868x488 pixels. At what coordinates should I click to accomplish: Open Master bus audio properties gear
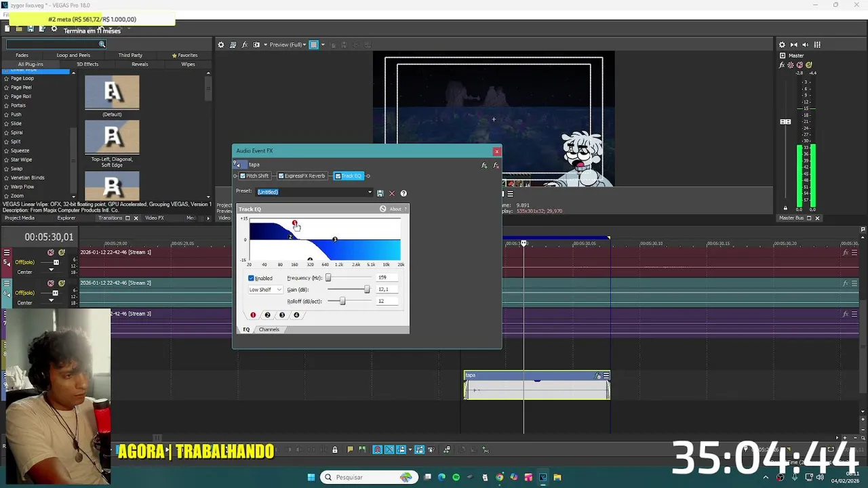(782, 45)
